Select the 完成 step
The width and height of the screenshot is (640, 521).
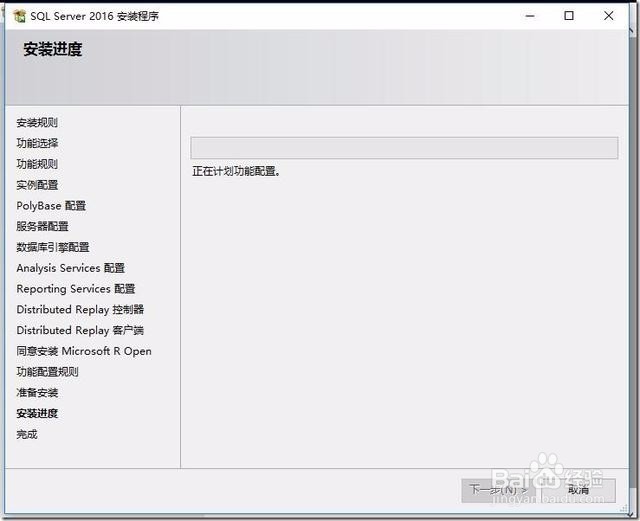pyautogui.click(x=27, y=434)
